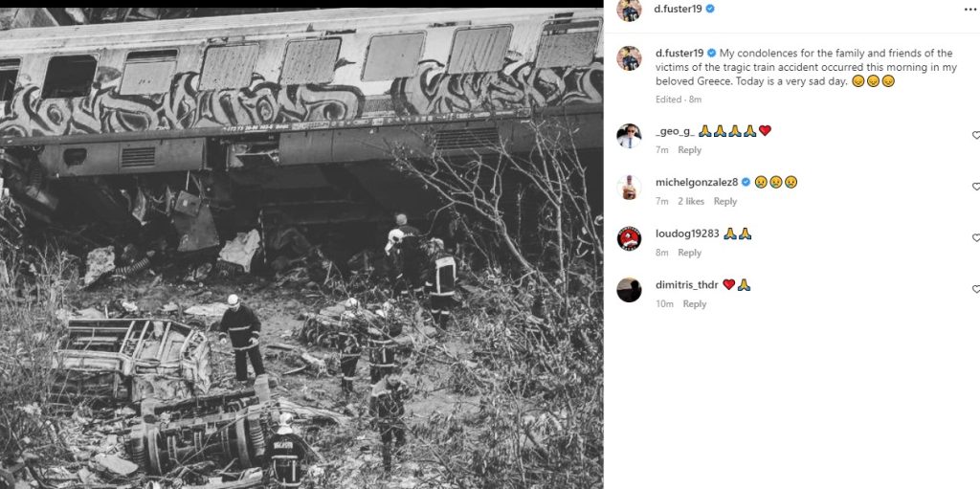Open d.fuster19 username link in header

pos(679,9)
